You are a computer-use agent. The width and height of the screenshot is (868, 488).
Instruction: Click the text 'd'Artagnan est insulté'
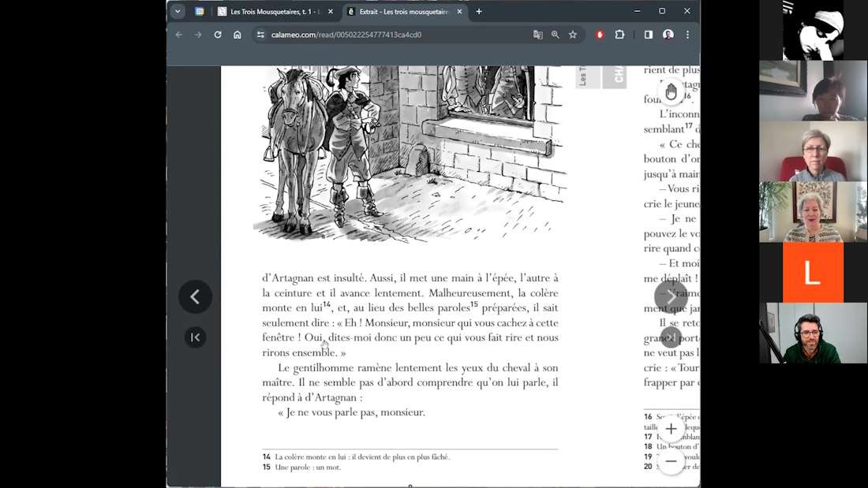pos(314,278)
